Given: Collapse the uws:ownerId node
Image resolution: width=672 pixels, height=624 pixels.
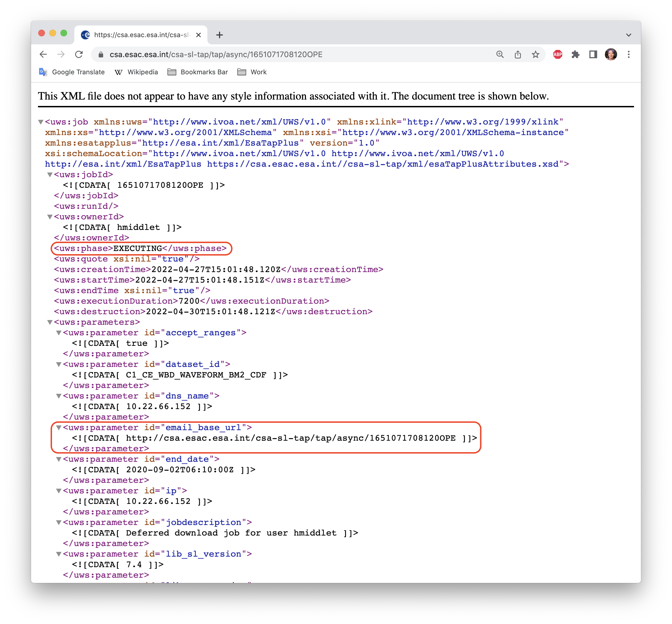Looking at the screenshot, I should pos(50,217).
